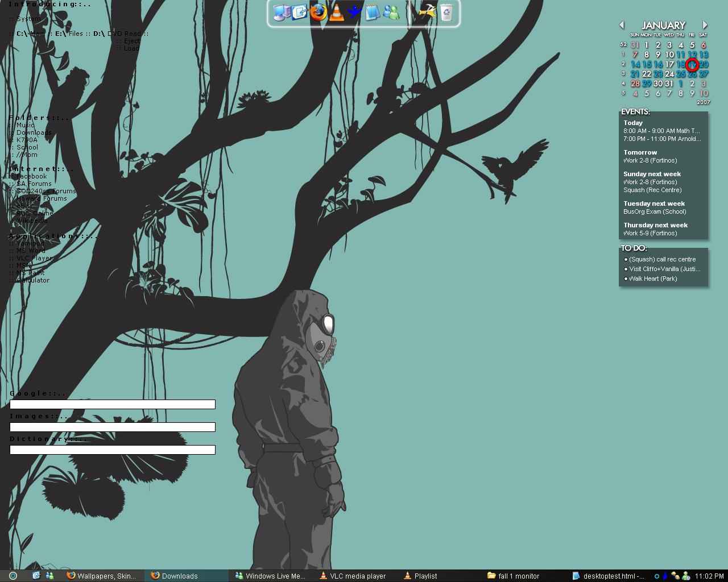This screenshot has height=582, width=728.
Task: Open the notepad icon in dock
Action: click(373, 12)
